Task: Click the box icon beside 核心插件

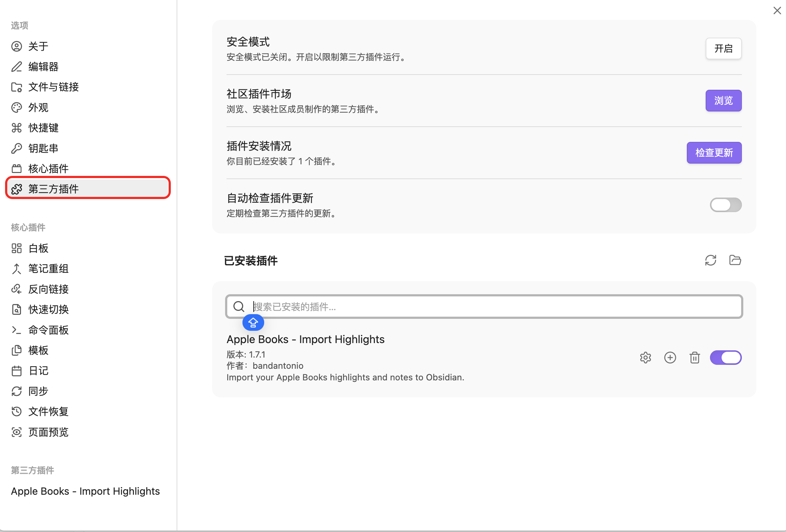Action: click(x=17, y=169)
